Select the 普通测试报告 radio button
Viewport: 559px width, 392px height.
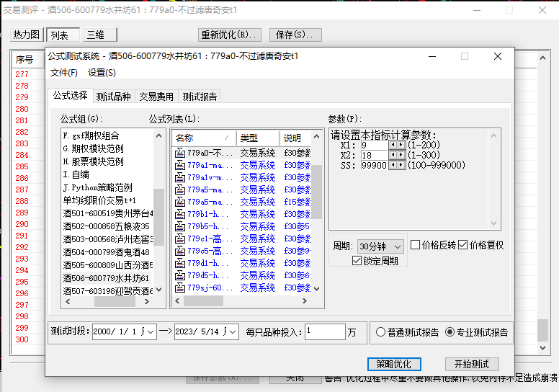[x=381, y=332]
